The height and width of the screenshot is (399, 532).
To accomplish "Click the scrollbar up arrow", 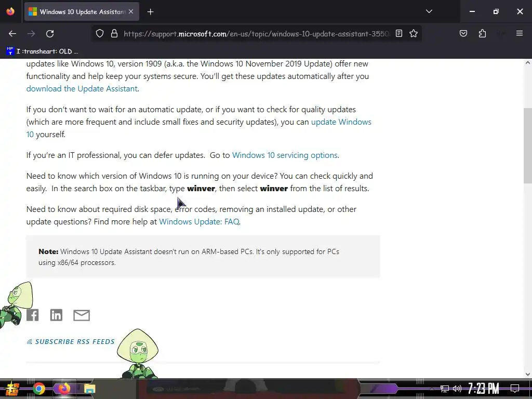I will [528, 63].
